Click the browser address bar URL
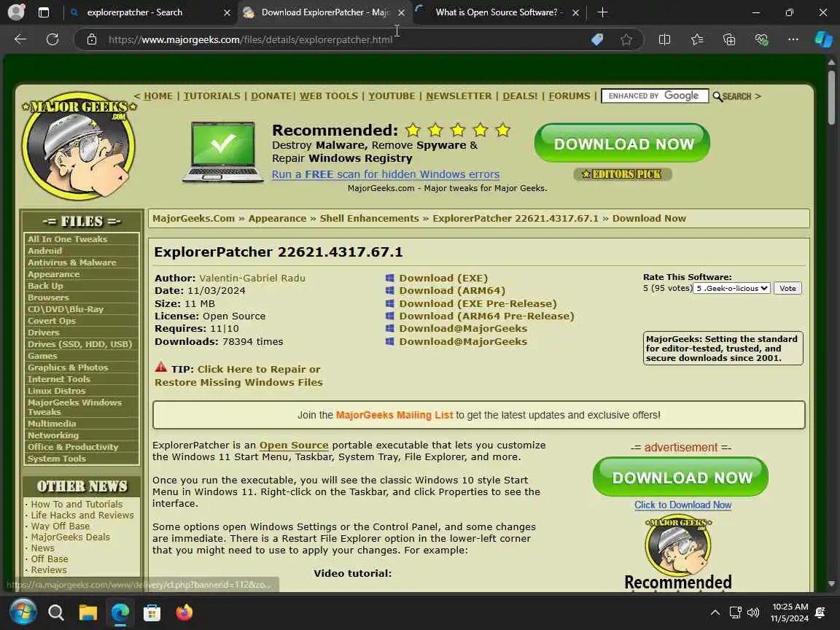Screen dimensions: 840x630 [250, 39]
